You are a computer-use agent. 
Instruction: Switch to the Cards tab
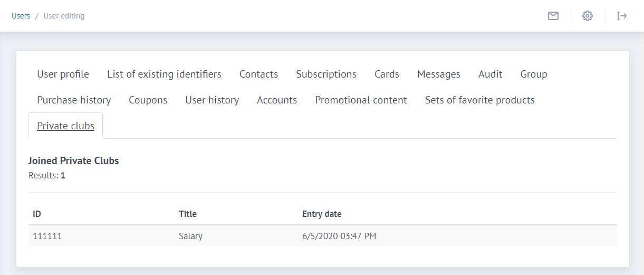point(387,74)
